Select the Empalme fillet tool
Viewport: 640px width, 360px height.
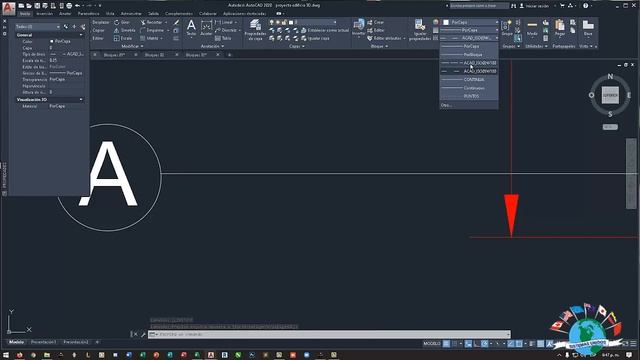point(152,30)
